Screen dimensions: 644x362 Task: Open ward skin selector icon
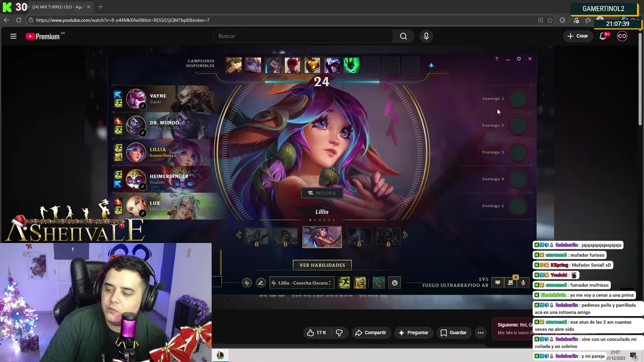tap(378, 283)
